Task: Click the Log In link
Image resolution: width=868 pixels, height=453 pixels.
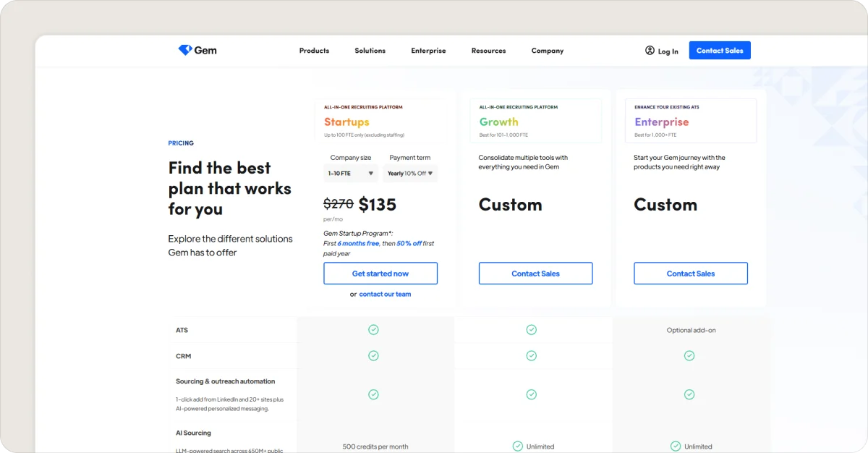Action: 668,51
